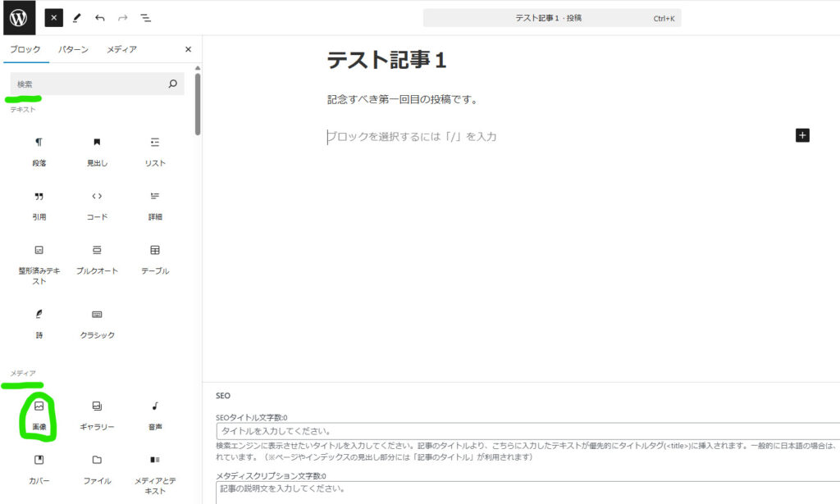The width and height of the screenshot is (840, 504).
Task: Insert a 段落 paragraph block
Action: [x=39, y=151]
